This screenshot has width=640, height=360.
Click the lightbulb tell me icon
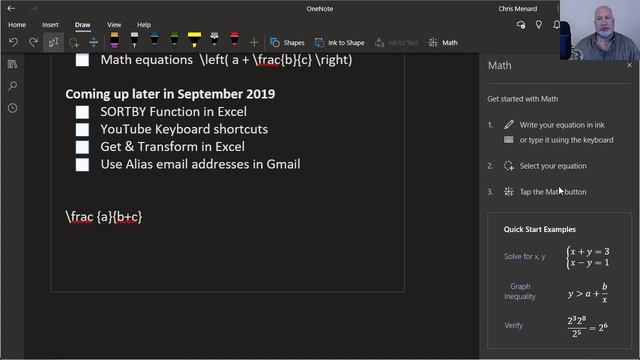[x=539, y=24]
